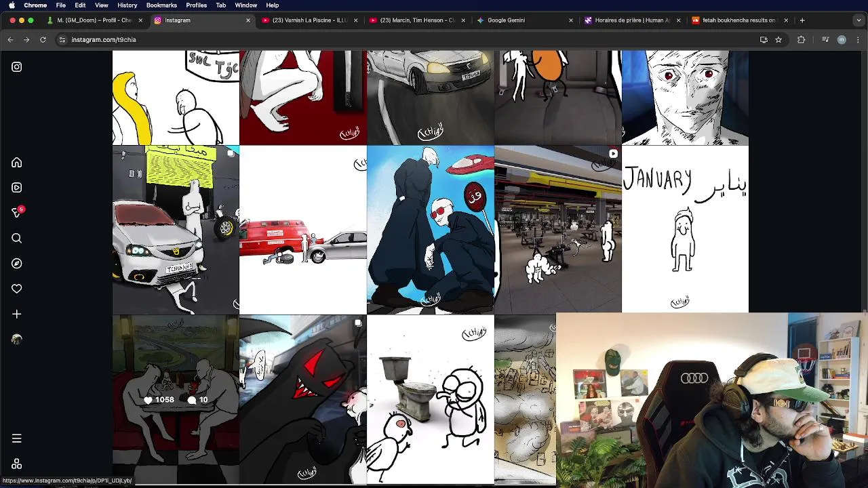
Task: Click the Create plus icon in the sidebar
Action: 17,314
